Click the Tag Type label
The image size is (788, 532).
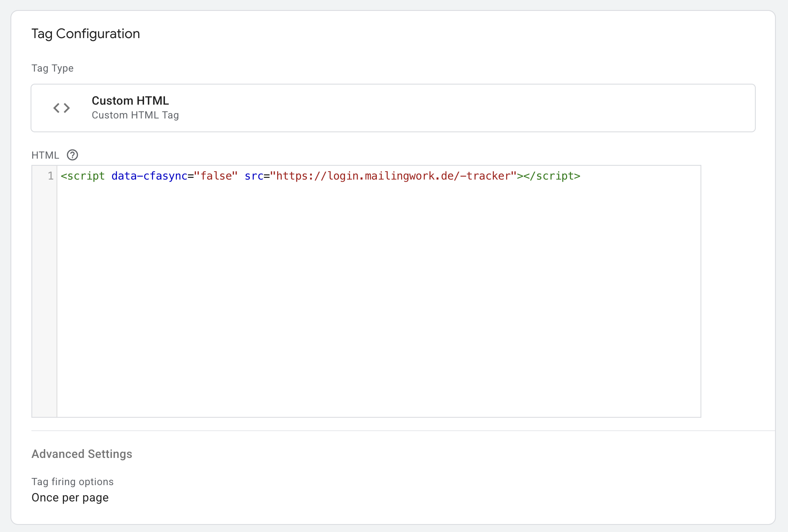(53, 68)
